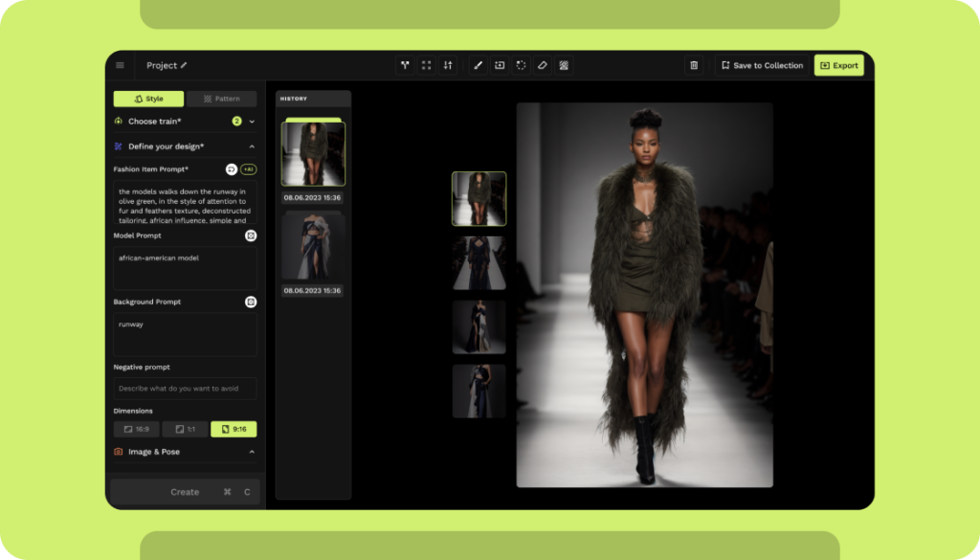This screenshot has width=980, height=560.
Task: Select the fur coat variation thumbnail
Action: [x=479, y=199]
